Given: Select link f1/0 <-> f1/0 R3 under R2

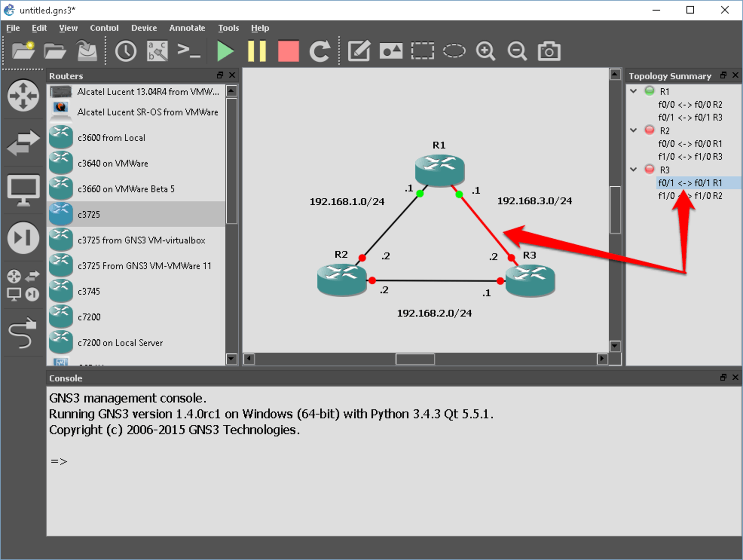Looking at the screenshot, I should [x=690, y=156].
